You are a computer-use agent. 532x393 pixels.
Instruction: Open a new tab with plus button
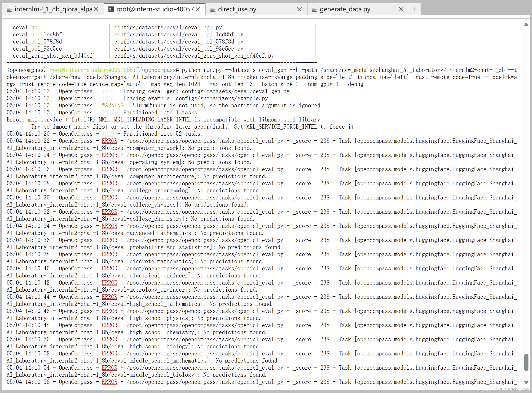[x=415, y=9]
